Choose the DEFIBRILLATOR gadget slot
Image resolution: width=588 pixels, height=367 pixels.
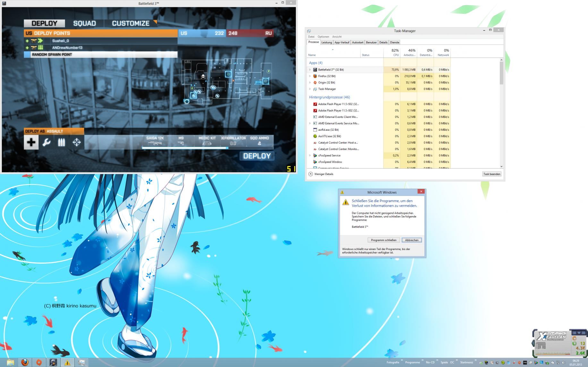point(233,141)
